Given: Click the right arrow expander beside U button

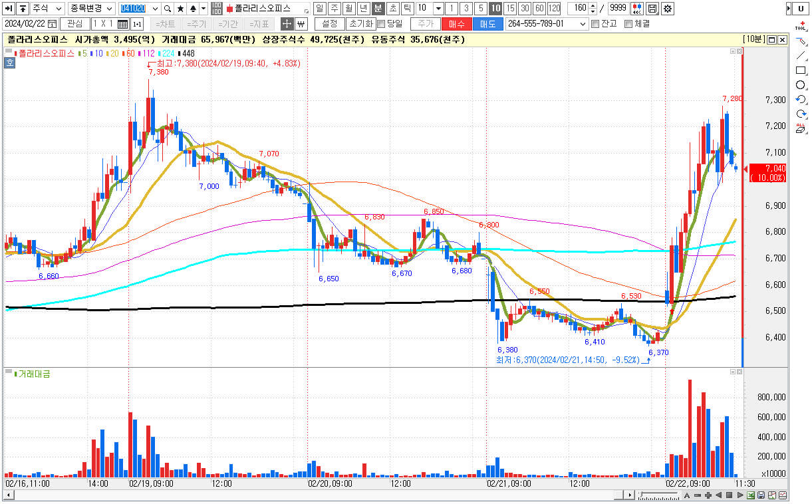Looking at the screenshot, I should tap(789, 9).
